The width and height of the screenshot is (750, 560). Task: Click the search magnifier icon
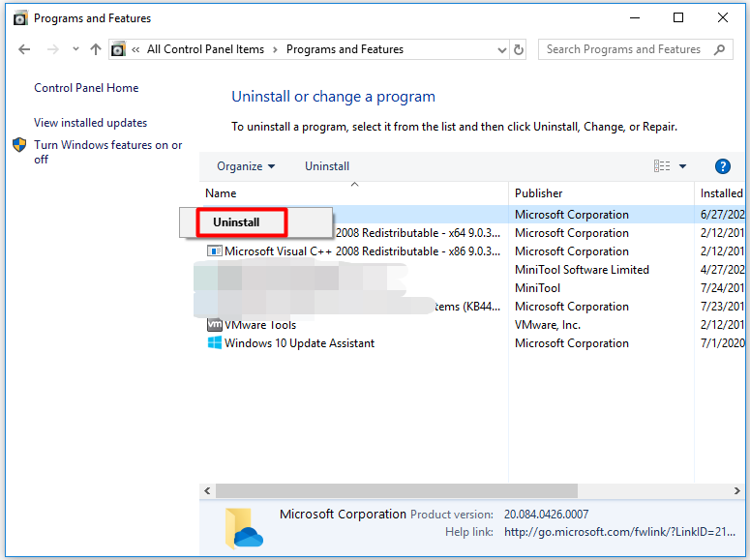tap(719, 49)
